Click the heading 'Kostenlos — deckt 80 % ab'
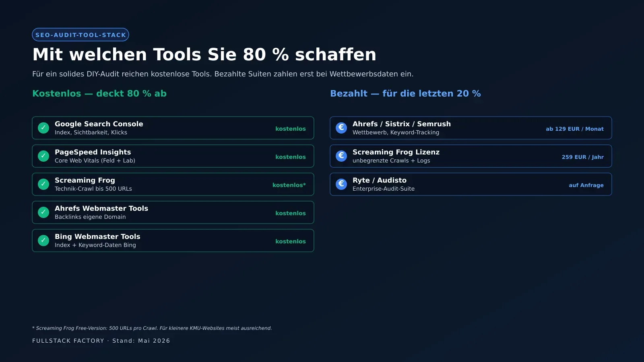This screenshot has width=644, height=362. click(x=99, y=93)
